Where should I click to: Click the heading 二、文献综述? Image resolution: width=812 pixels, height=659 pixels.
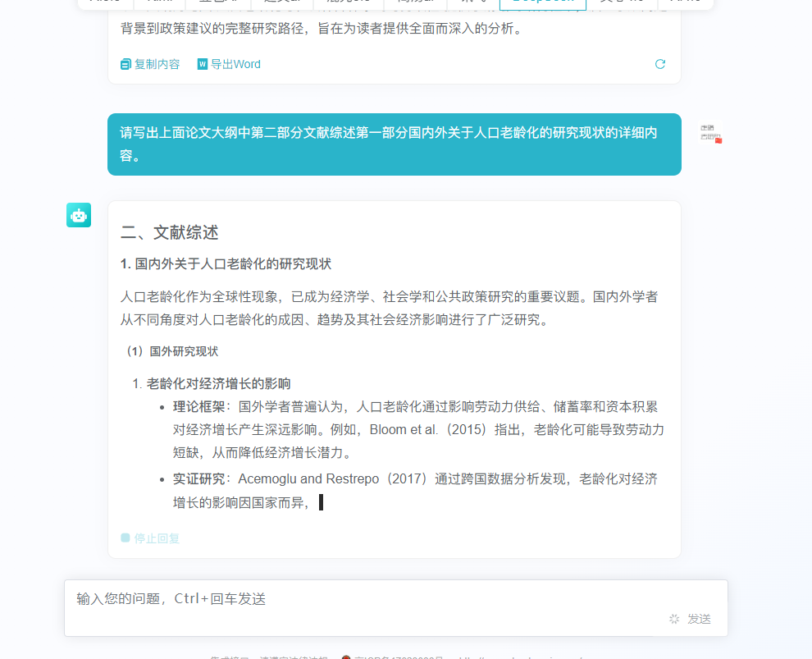(x=169, y=232)
